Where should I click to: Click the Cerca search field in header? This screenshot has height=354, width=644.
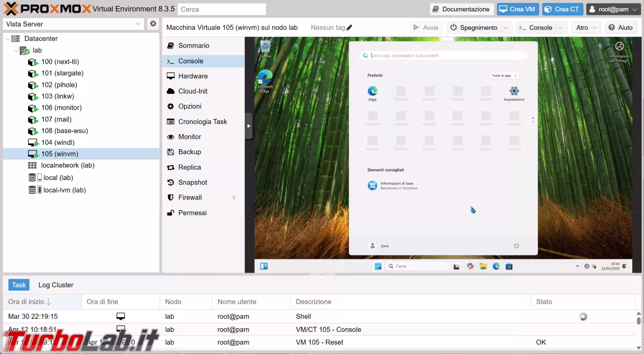(x=222, y=9)
